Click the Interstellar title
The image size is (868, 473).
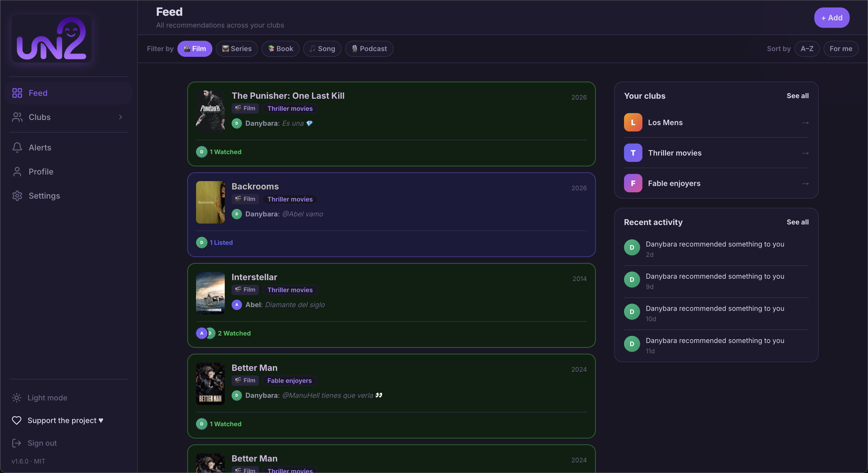tap(254, 277)
